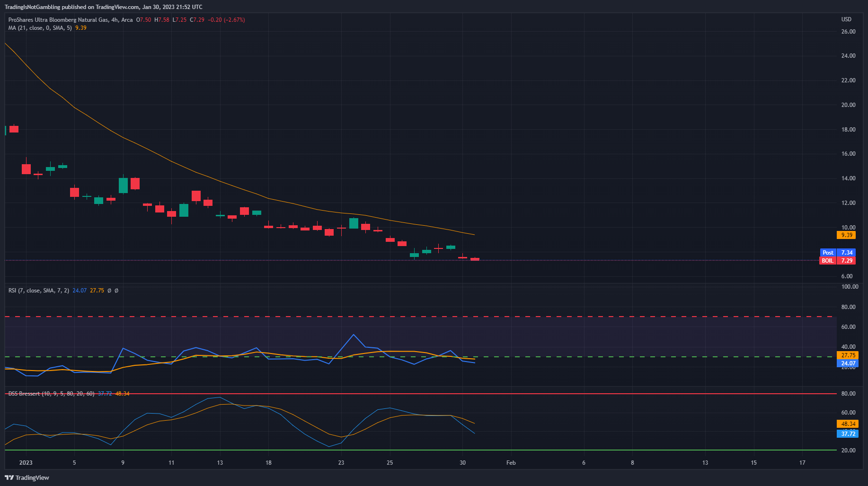
Task: Click the 18 date label on time axis
Action: pyautogui.click(x=268, y=463)
